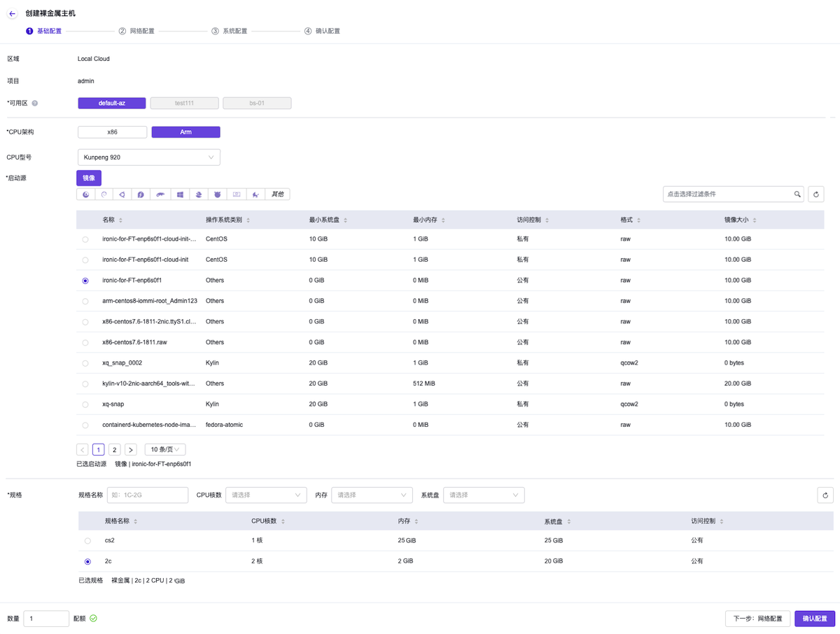Click the 规格名称 search input field
The height and width of the screenshot is (634, 840).
[x=147, y=495]
